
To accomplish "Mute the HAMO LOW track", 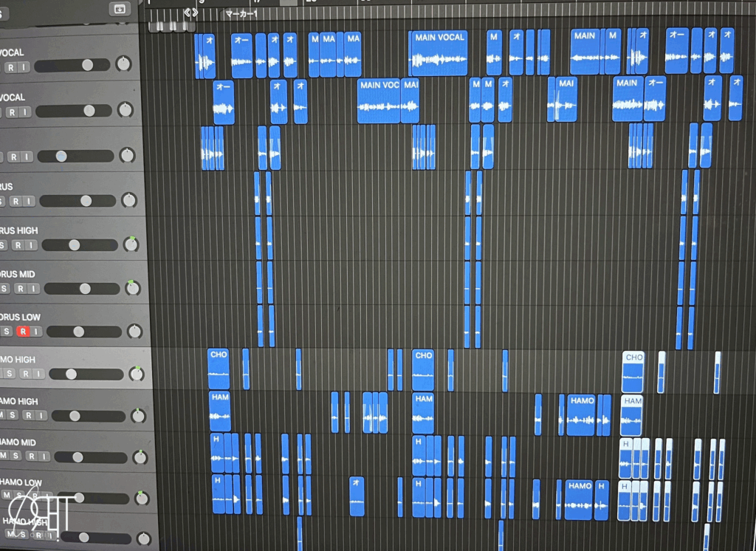I will click(5, 495).
